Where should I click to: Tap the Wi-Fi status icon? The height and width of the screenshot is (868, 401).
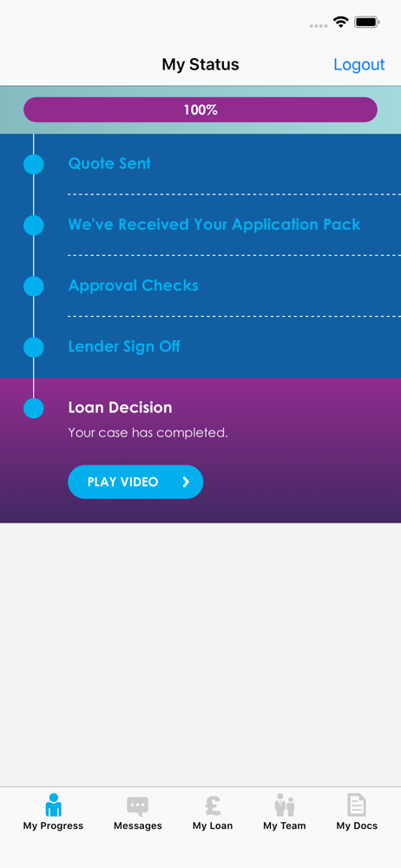tap(340, 23)
